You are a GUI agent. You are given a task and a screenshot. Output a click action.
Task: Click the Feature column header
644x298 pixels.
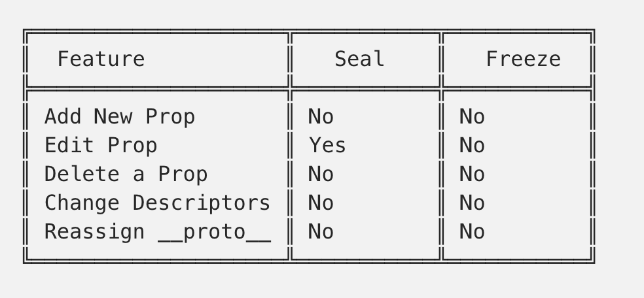click(101, 59)
